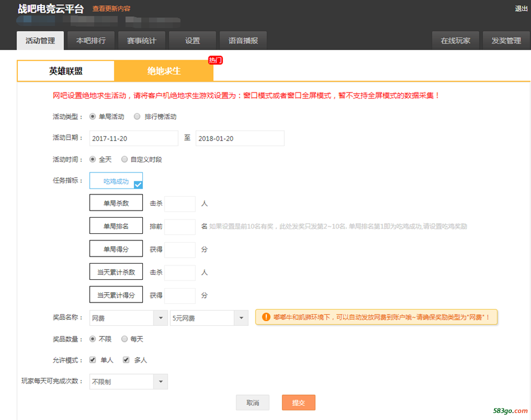Click 退出 to log out
Screen dimensions: 531x420
pyautogui.click(x=521, y=8)
